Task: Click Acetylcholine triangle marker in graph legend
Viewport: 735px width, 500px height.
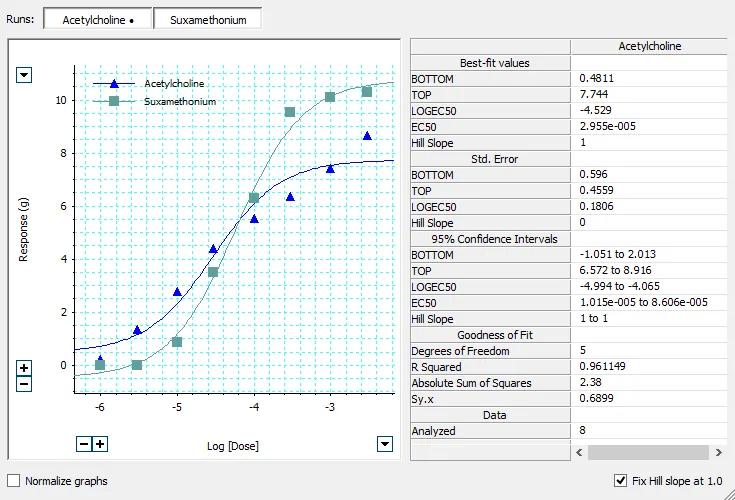Action: tap(114, 84)
